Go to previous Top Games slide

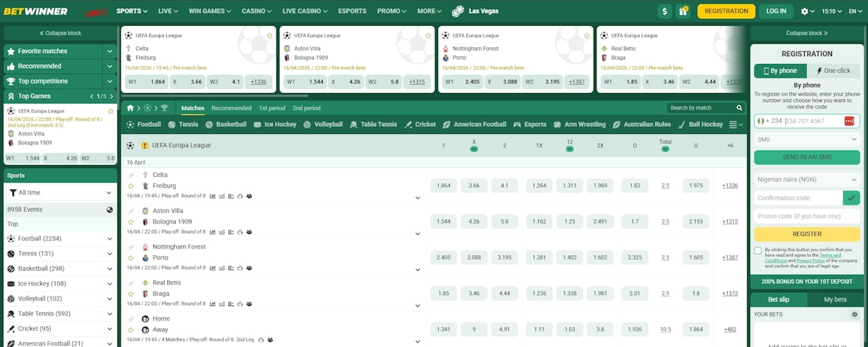point(92,96)
